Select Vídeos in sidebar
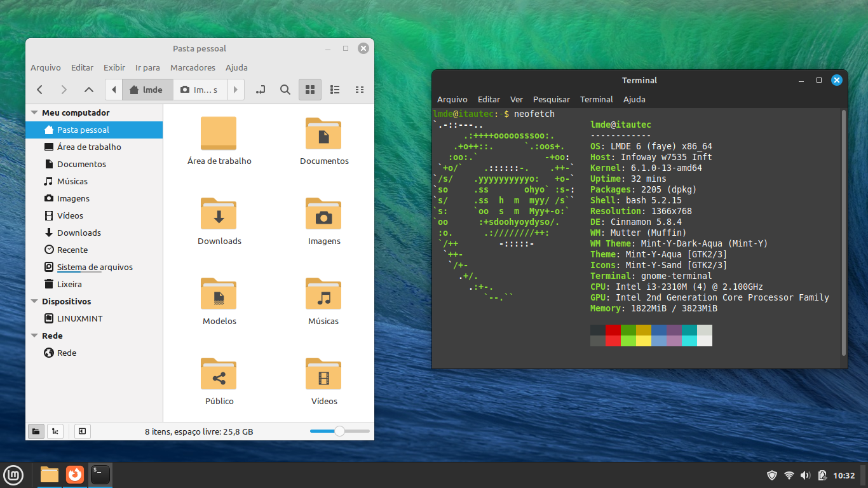Screen dimensions: 868x488 click(x=94, y=215)
